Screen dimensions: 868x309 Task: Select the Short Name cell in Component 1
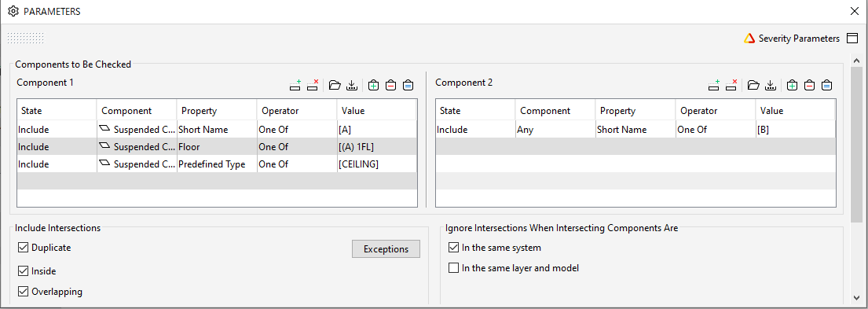[x=217, y=130]
